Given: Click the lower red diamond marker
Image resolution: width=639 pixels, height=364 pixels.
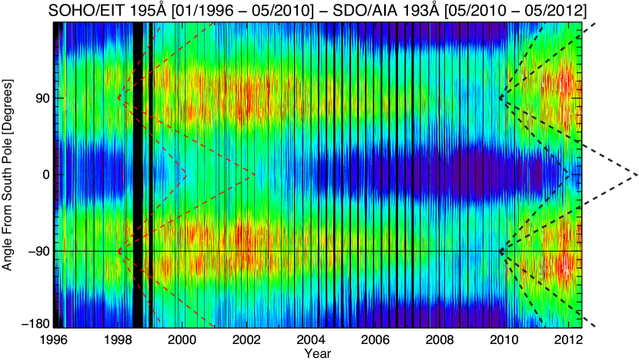Looking at the screenshot, I should click(119, 251).
